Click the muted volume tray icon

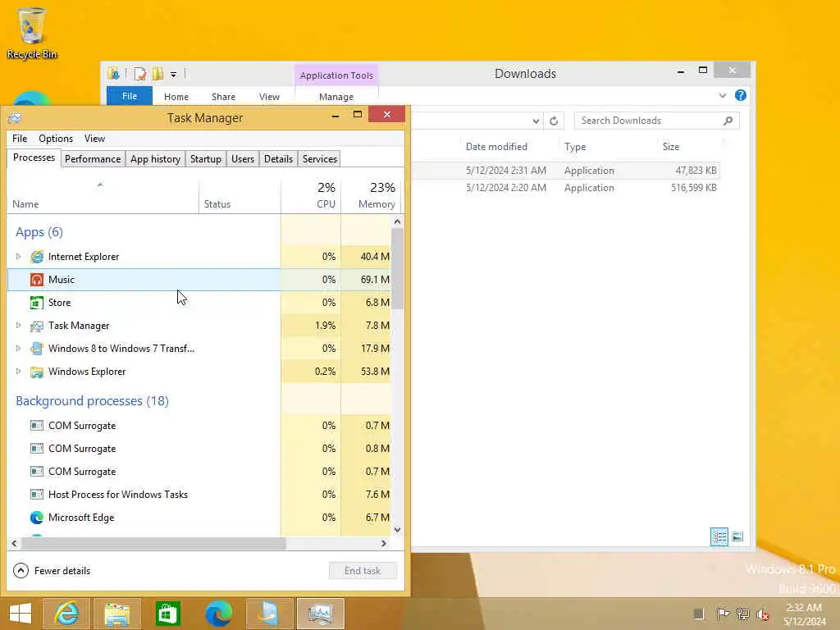(762, 614)
